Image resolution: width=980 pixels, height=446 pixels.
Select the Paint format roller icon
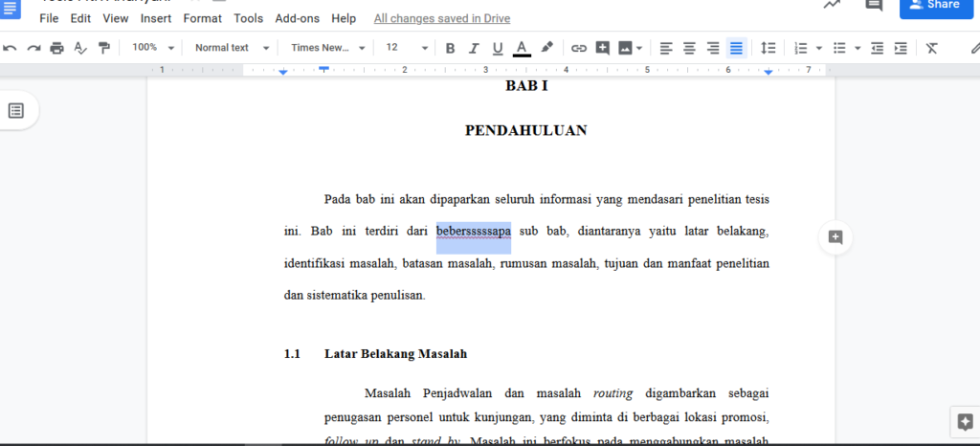[103, 48]
